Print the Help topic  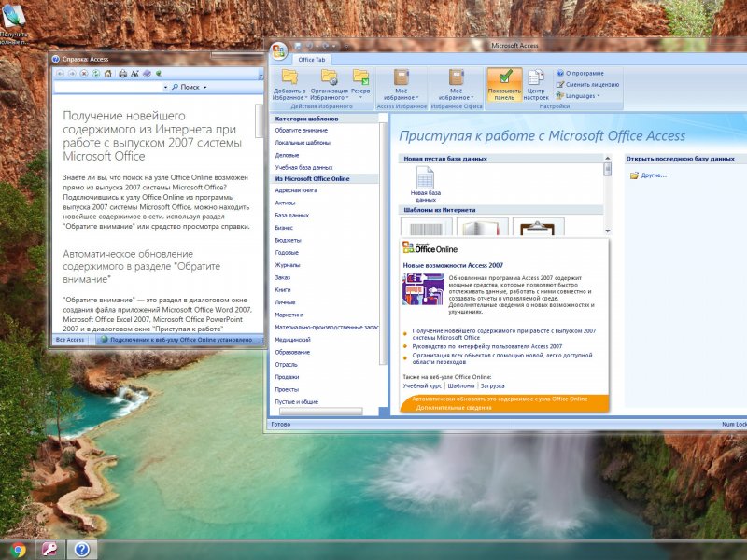[x=123, y=74]
